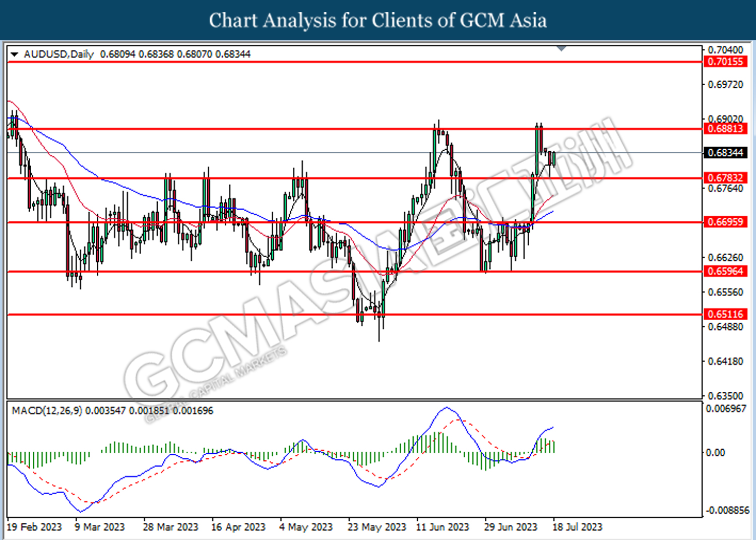
Task: Select the 0.70155 resistance price label
Action: 725,62
